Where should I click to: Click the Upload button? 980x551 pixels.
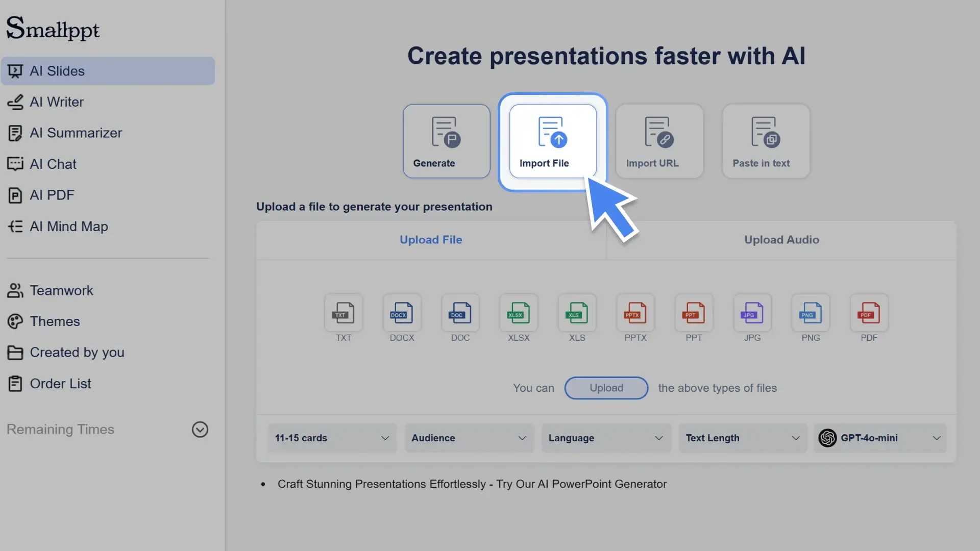click(x=606, y=388)
